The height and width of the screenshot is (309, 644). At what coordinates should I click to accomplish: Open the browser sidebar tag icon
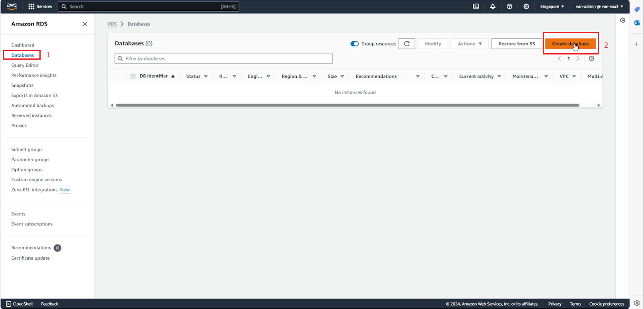(x=637, y=10)
